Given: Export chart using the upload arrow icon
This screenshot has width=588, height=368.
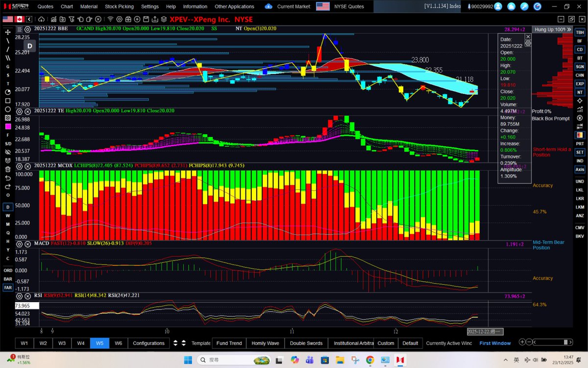Looking at the screenshot, I should (x=155, y=19).
